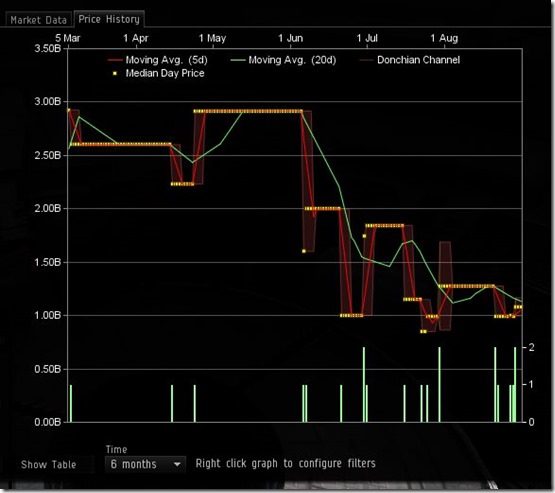Click the Show Table button
Screen dimensions: 555x493
coord(48,464)
